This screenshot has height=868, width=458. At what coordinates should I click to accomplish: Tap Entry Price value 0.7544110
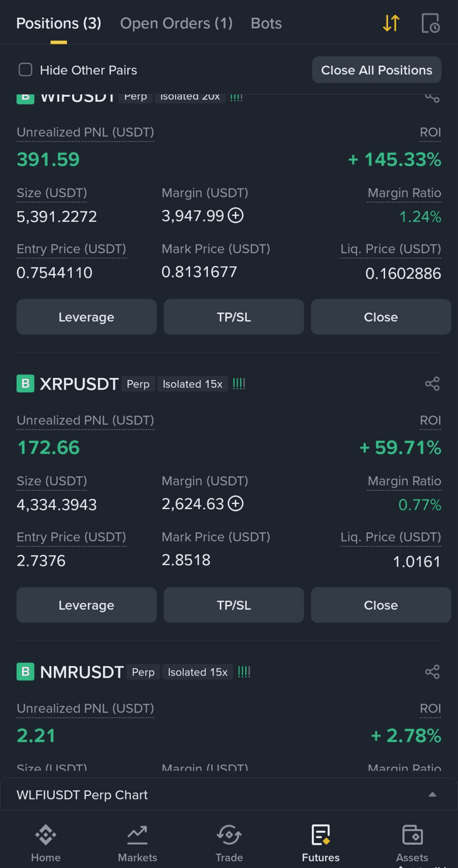(x=54, y=273)
